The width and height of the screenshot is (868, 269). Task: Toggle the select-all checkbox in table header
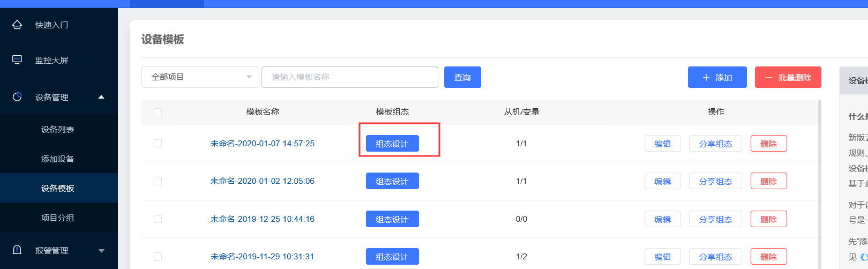[158, 112]
